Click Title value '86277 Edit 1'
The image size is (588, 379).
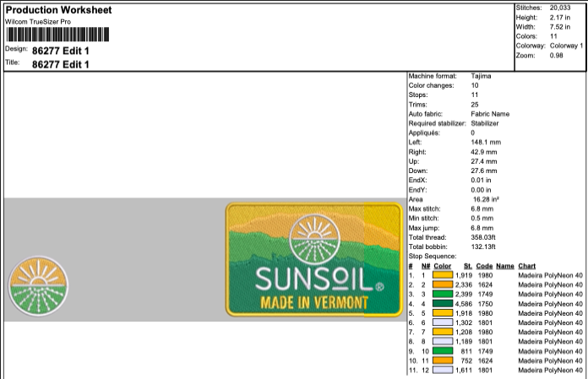point(61,64)
